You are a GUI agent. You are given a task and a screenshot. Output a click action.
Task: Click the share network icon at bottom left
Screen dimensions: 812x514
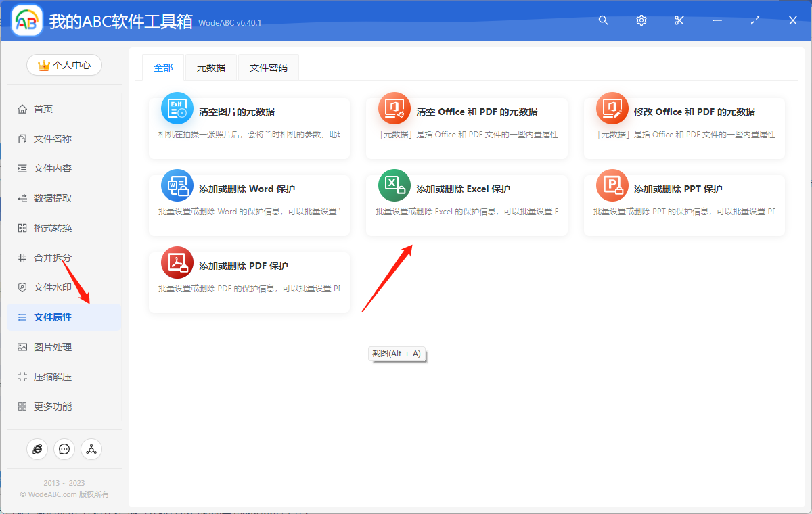pos(91,449)
